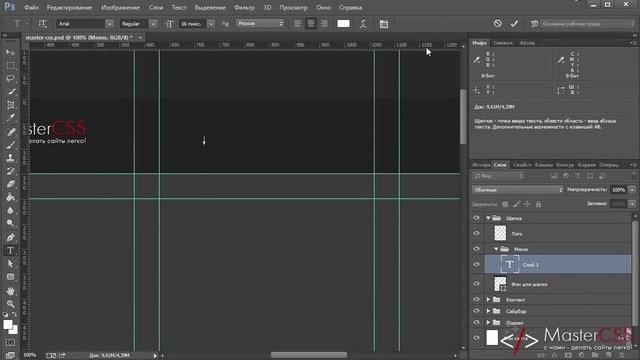The width and height of the screenshot is (640, 360).
Task: Open the Arial font family dropdown
Action: pyautogui.click(x=109, y=24)
